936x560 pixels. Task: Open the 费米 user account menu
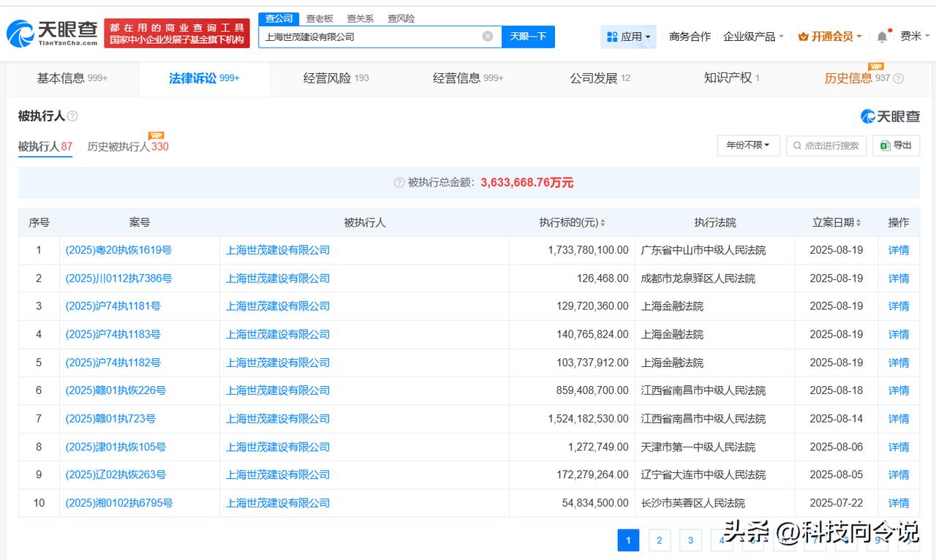tap(915, 37)
